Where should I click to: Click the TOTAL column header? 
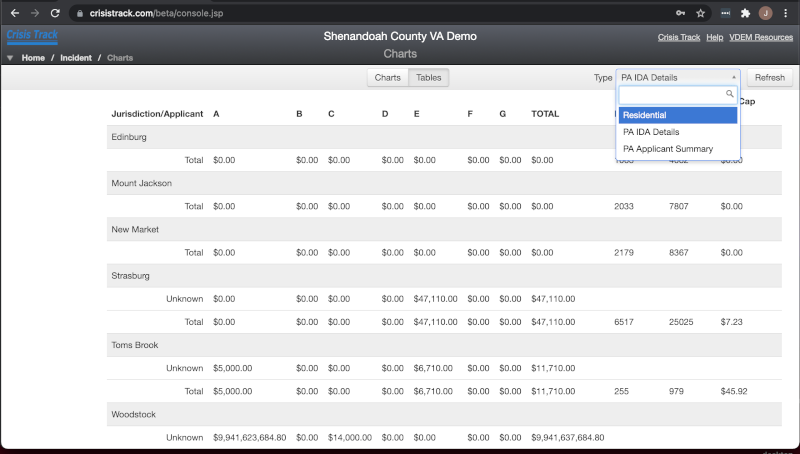(545, 114)
